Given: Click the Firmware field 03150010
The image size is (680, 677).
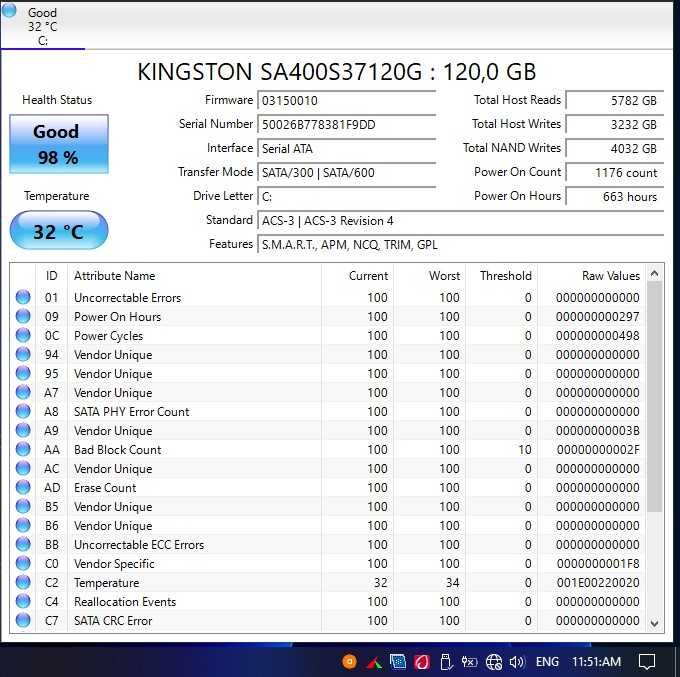Looking at the screenshot, I should click(347, 101).
